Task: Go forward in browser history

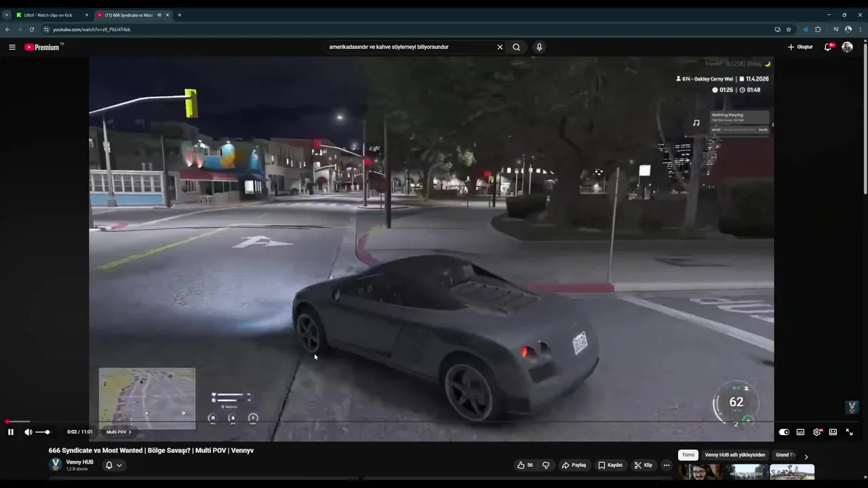Action: click(x=19, y=29)
